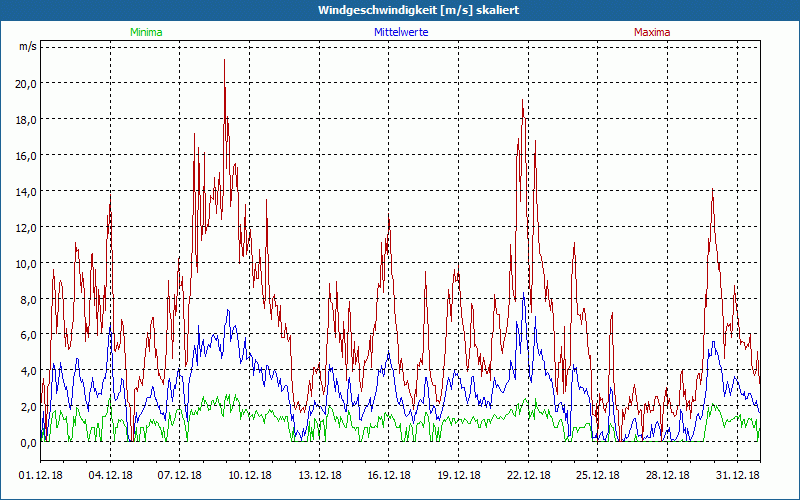Screen dimensions: 800x500
Task: Click the 4,0 y-axis value
Action: click(28, 371)
